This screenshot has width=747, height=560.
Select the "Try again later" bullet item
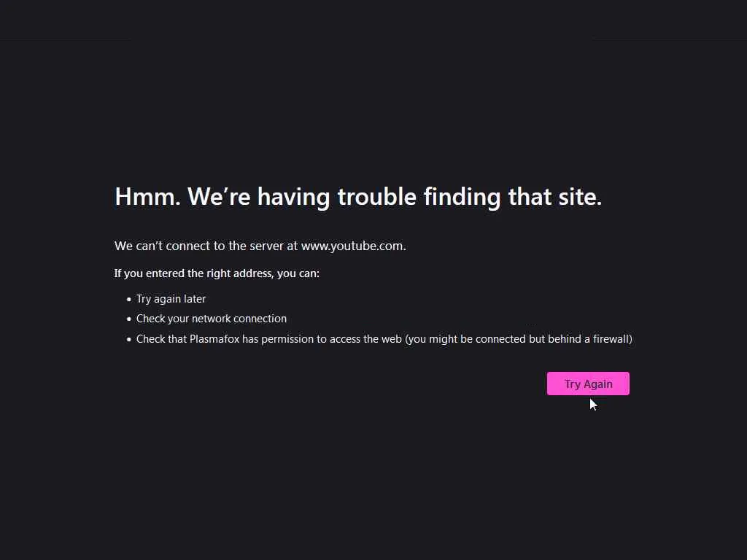click(171, 298)
